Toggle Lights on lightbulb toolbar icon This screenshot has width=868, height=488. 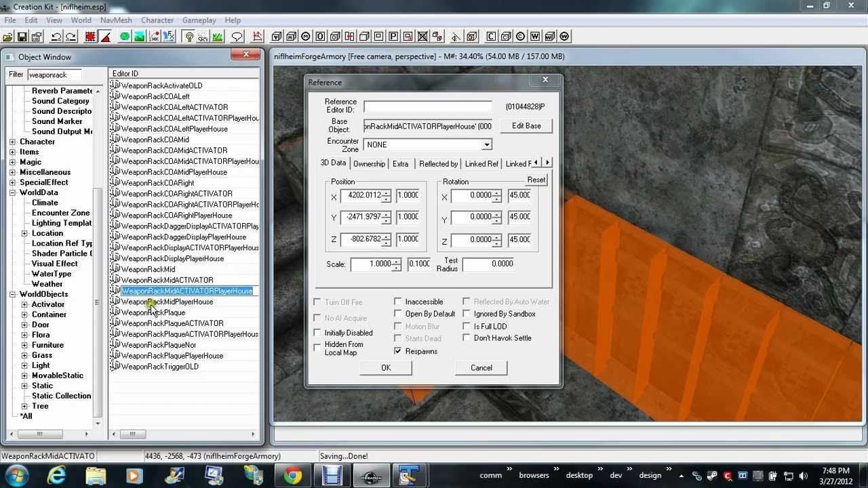[x=189, y=37]
